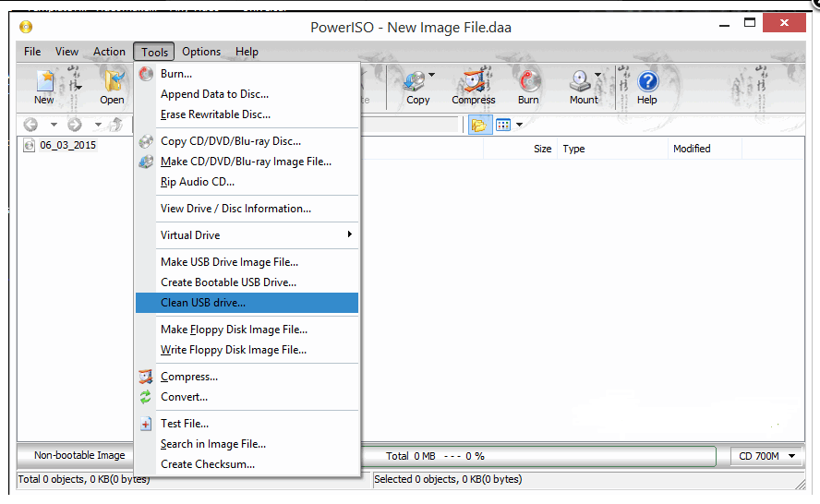Maximize the PowerISO window

coord(750,23)
